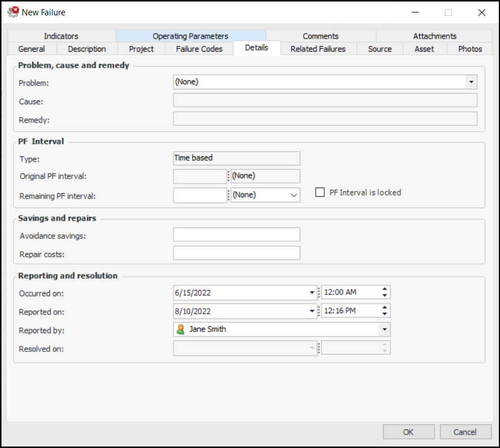This screenshot has width=500, height=448.
Task: Click the New Failure app icon in title bar
Action: point(13,12)
